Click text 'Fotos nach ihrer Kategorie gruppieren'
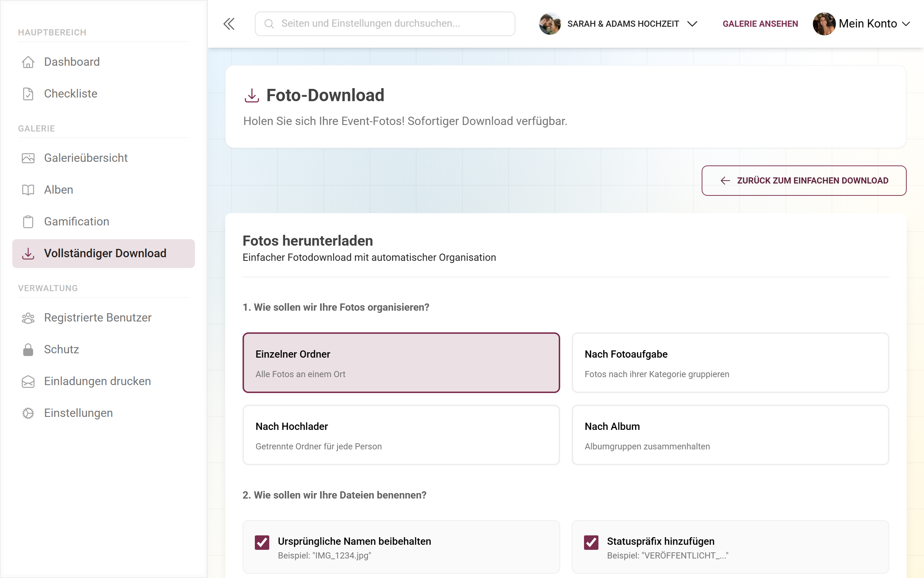 coord(657,374)
